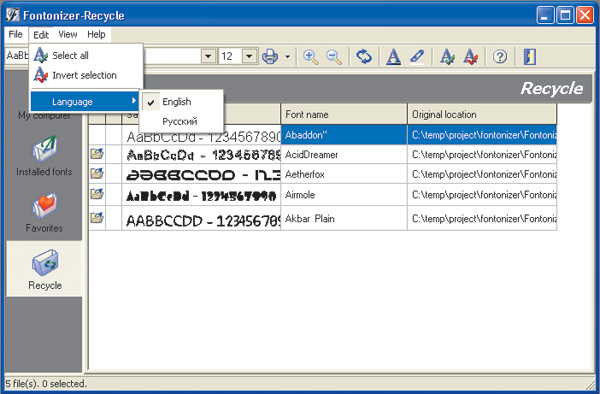Choose Select all in the Edit menu

[x=86, y=55]
